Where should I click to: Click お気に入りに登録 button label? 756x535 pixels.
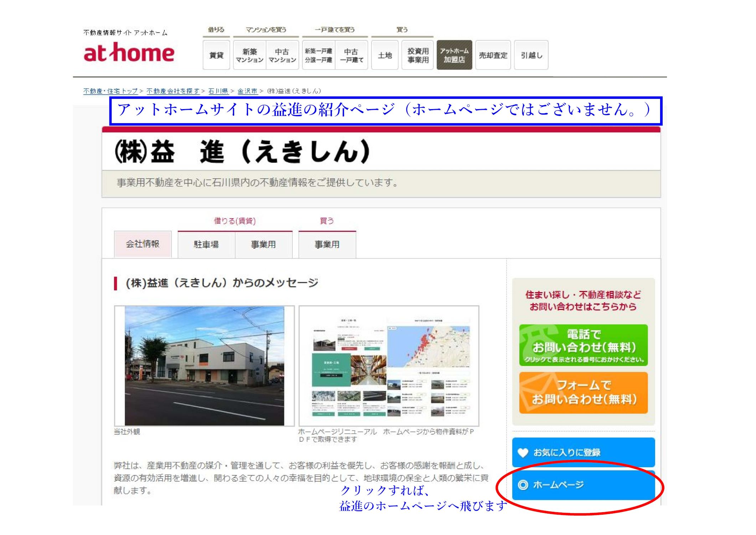(x=567, y=452)
